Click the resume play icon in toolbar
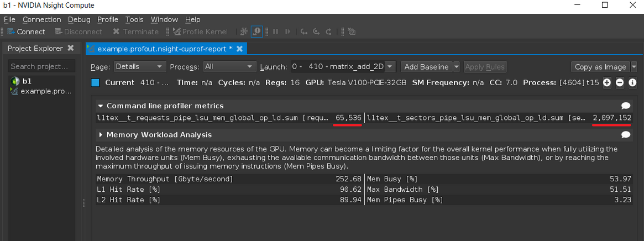 click(288, 32)
